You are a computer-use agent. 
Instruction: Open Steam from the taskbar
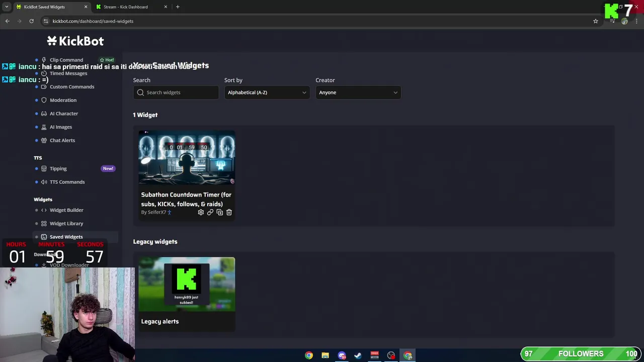click(358, 355)
